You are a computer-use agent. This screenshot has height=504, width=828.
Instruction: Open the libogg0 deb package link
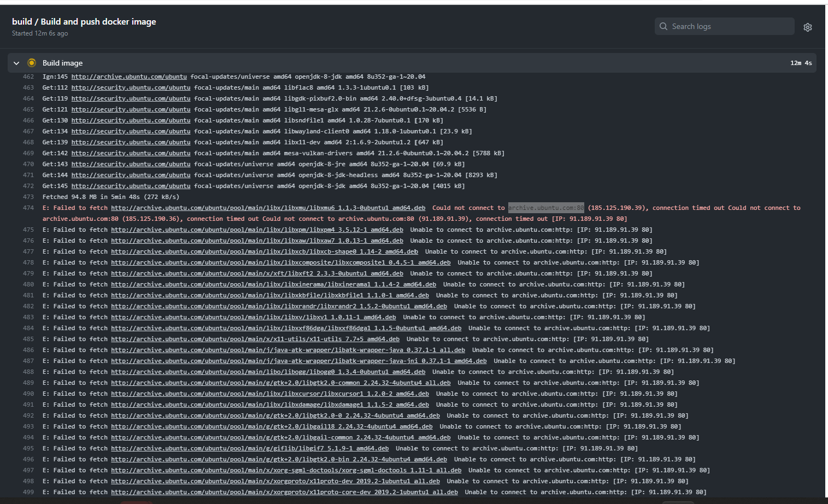pyautogui.click(x=268, y=372)
